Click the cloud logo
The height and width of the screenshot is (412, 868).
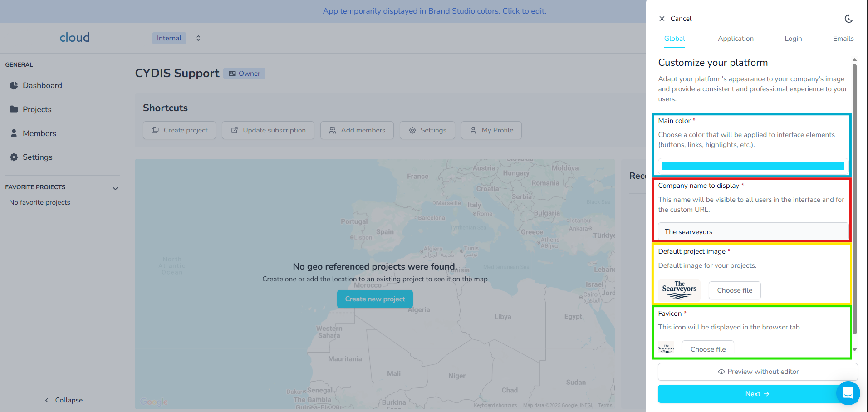(x=74, y=38)
